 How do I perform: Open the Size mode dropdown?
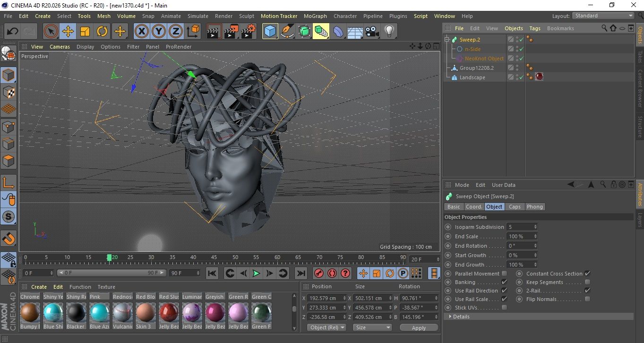373,327
